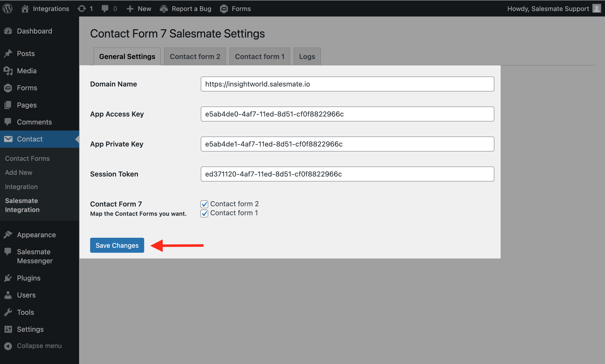Open Integrations site name in admin bar
Viewport: 605px width, 364px height.
[51, 9]
